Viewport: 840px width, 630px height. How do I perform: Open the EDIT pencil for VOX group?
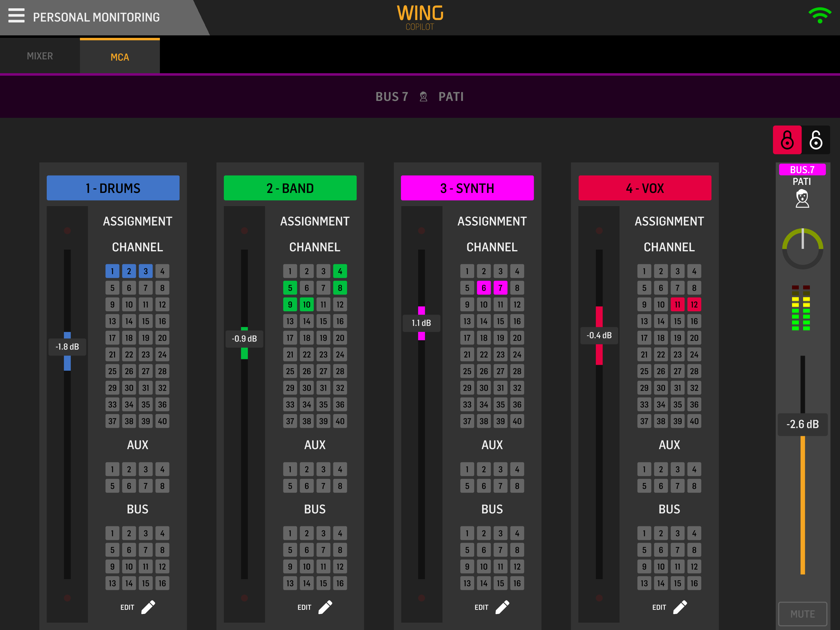click(x=680, y=607)
